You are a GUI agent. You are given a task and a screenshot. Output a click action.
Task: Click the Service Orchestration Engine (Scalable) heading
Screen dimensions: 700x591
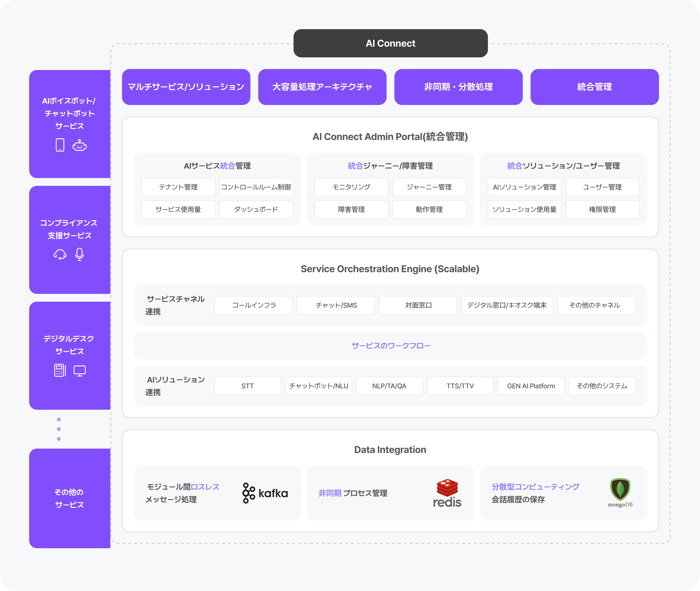[390, 269]
